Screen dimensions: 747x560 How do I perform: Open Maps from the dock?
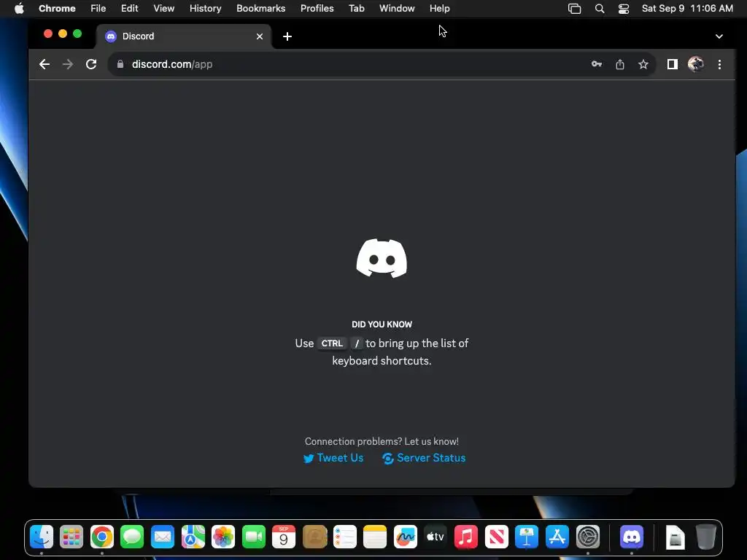tap(193, 537)
